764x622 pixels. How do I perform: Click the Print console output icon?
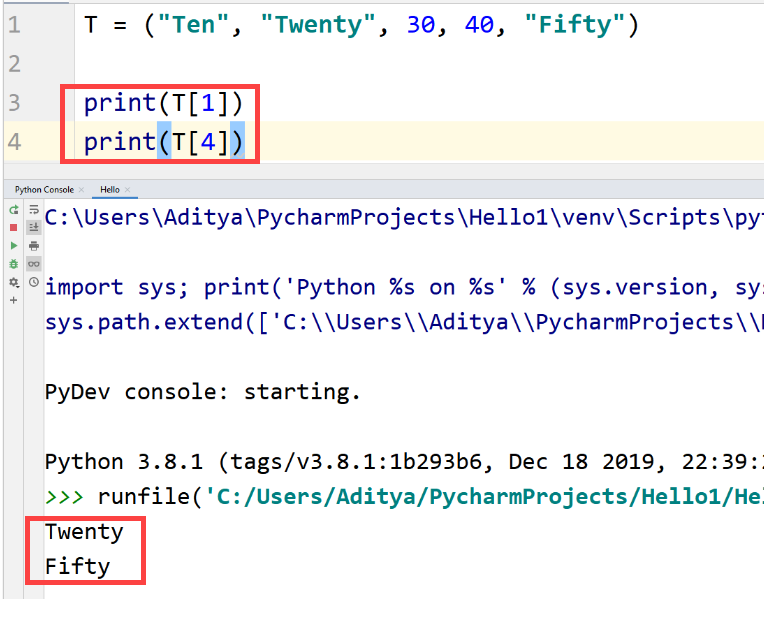(x=34, y=246)
